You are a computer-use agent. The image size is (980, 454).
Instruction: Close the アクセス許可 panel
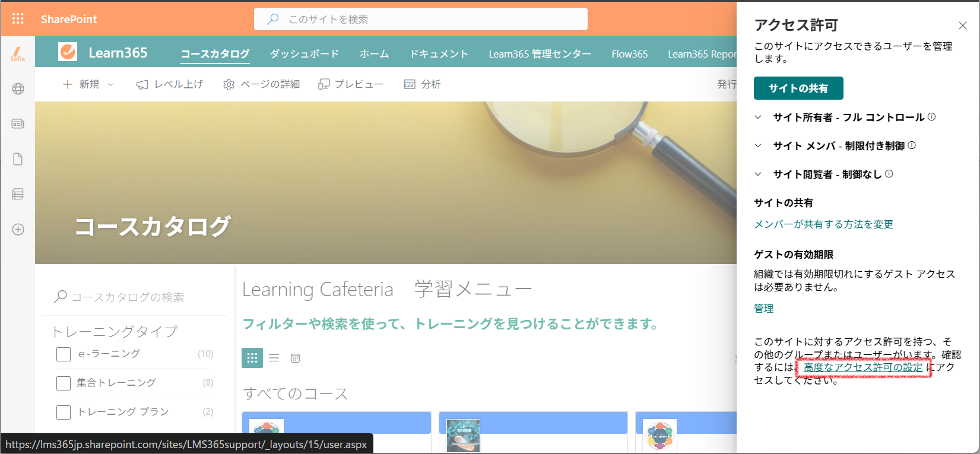tap(963, 26)
